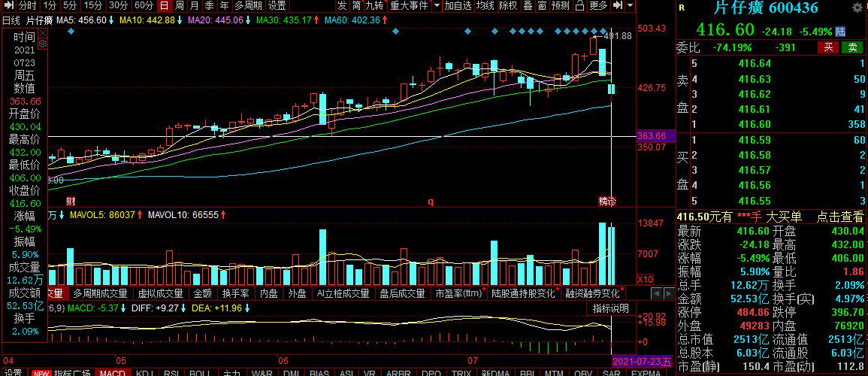Open AI立桩成交量 tab
The image size is (868, 376).
pyautogui.click(x=343, y=293)
